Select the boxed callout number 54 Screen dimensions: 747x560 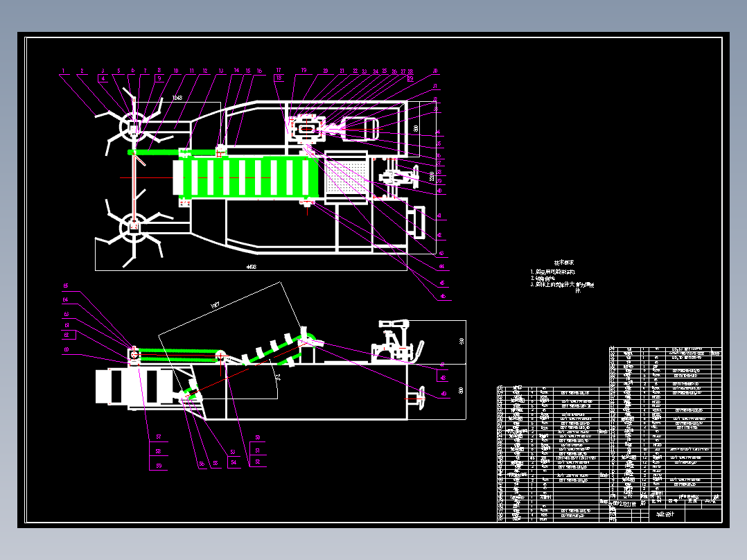point(234,462)
